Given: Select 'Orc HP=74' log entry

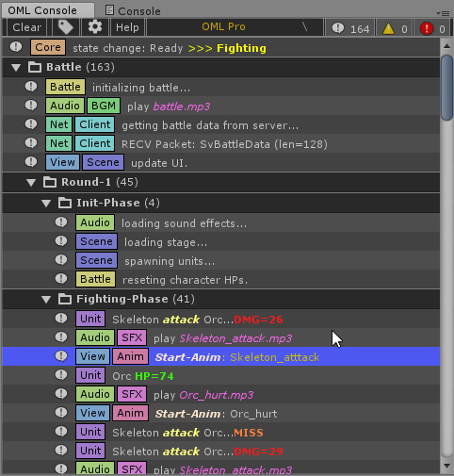Looking at the screenshot, I should click(221, 375).
